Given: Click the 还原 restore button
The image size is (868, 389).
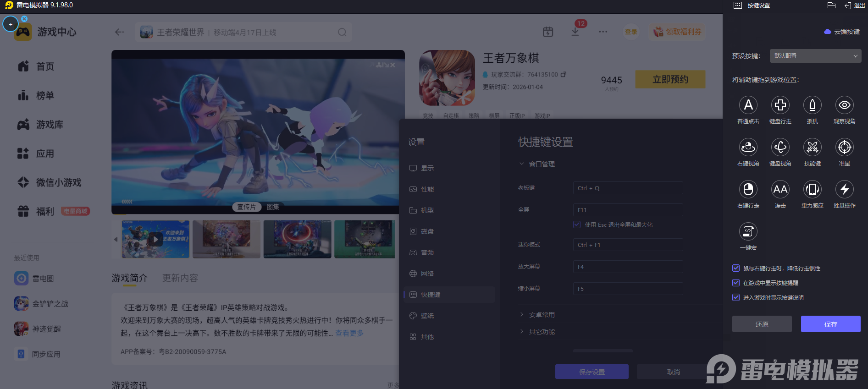Looking at the screenshot, I should (762, 324).
